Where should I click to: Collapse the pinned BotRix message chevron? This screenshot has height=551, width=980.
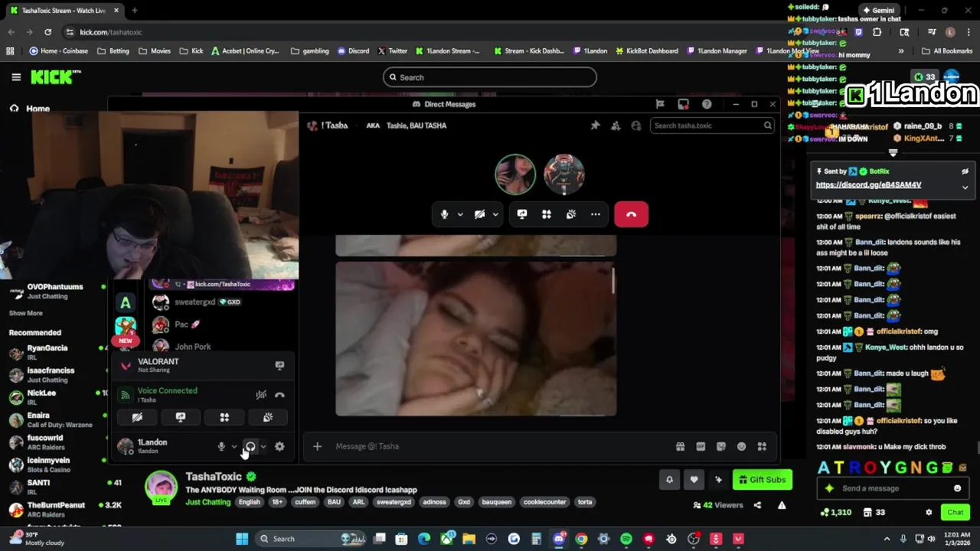coord(965,187)
